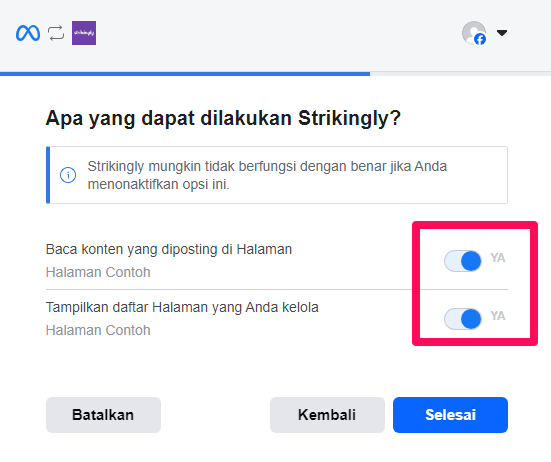Click the two-way arrows connection icon
This screenshot has width=551, height=462.
click(x=56, y=33)
